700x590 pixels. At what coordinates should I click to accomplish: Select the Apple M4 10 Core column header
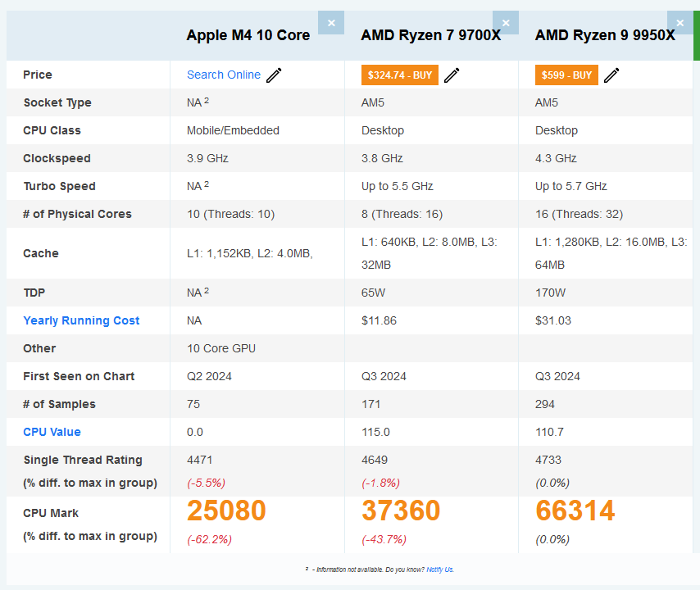(248, 35)
